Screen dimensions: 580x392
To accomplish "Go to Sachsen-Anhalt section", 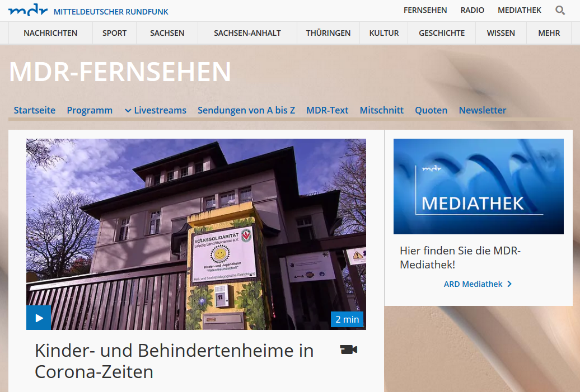I will pyautogui.click(x=247, y=33).
